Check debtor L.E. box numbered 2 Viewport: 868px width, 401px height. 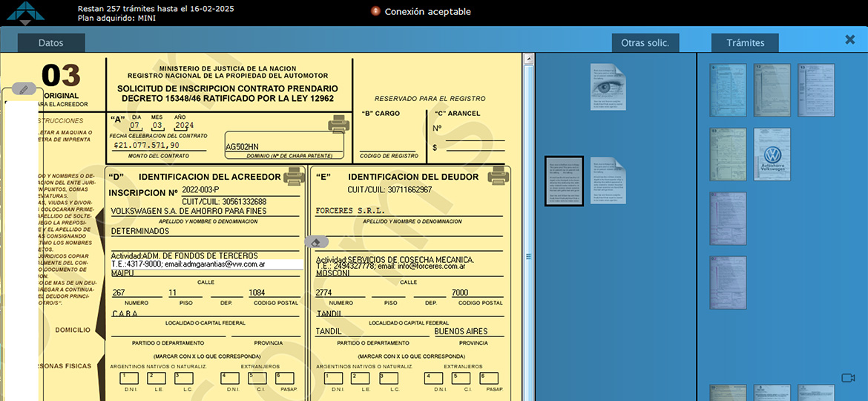(x=361, y=378)
